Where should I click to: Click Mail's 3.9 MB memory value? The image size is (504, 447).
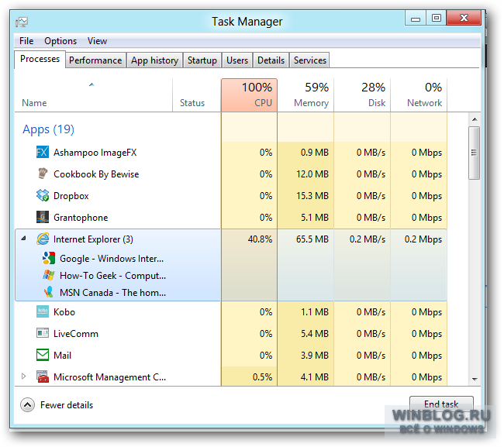[314, 356]
